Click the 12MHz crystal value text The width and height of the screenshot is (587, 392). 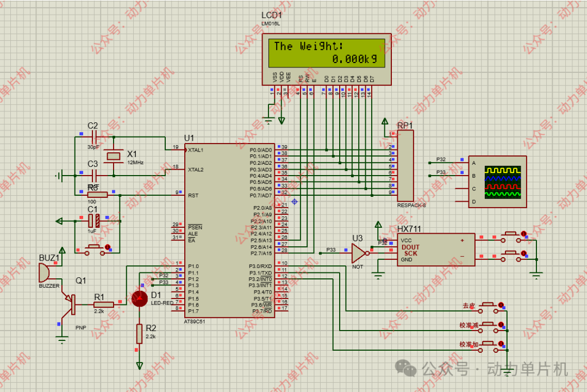pos(135,163)
